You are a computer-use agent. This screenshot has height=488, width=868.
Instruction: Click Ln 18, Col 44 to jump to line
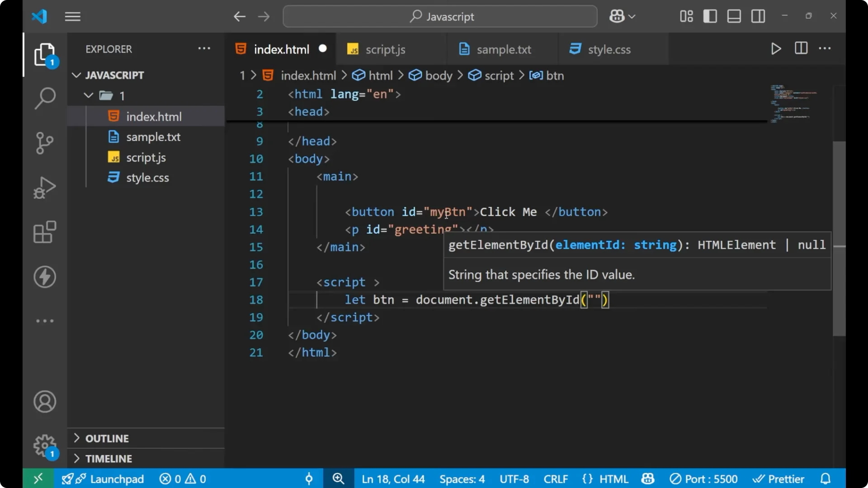392,479
